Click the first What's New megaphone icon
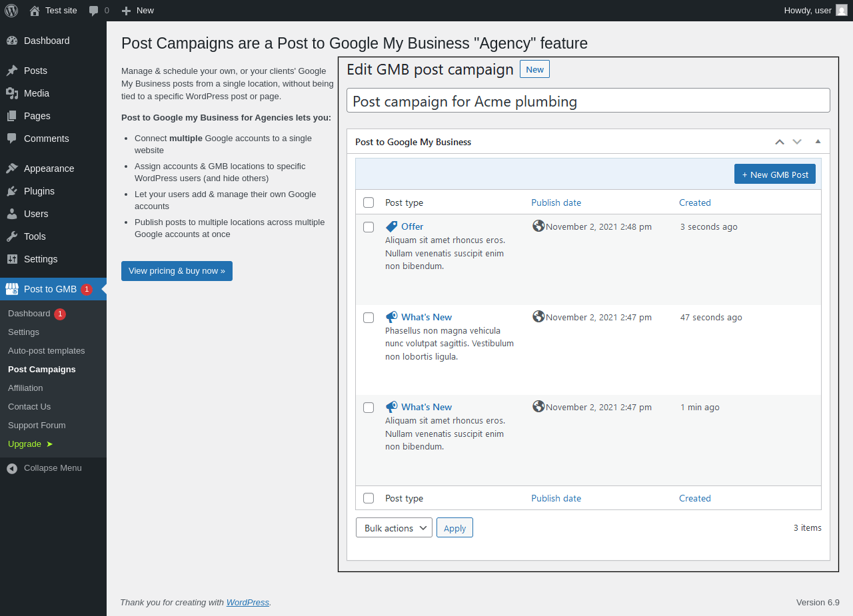This screenshot has width=853, height=616. [391, 317]
